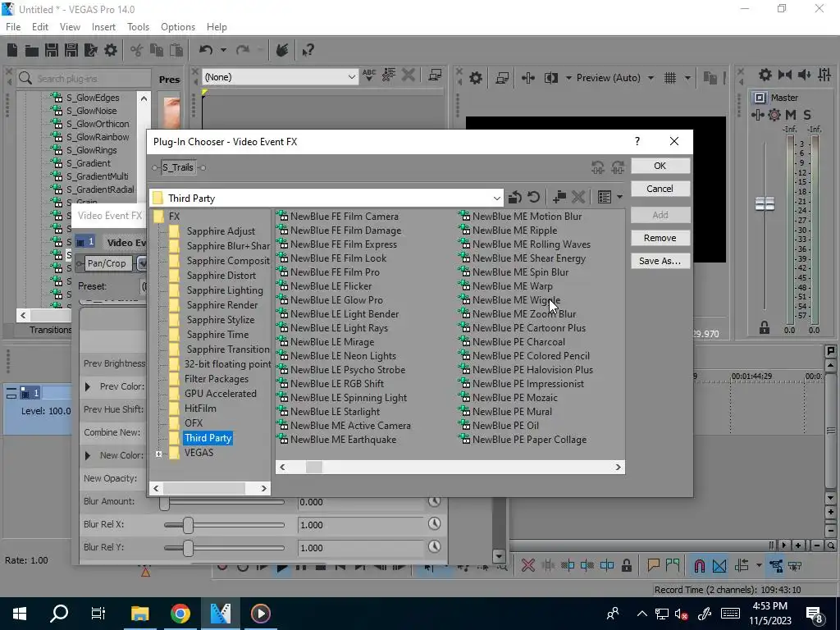Click the Open folder toolbar icon

[x=32, y=50]
